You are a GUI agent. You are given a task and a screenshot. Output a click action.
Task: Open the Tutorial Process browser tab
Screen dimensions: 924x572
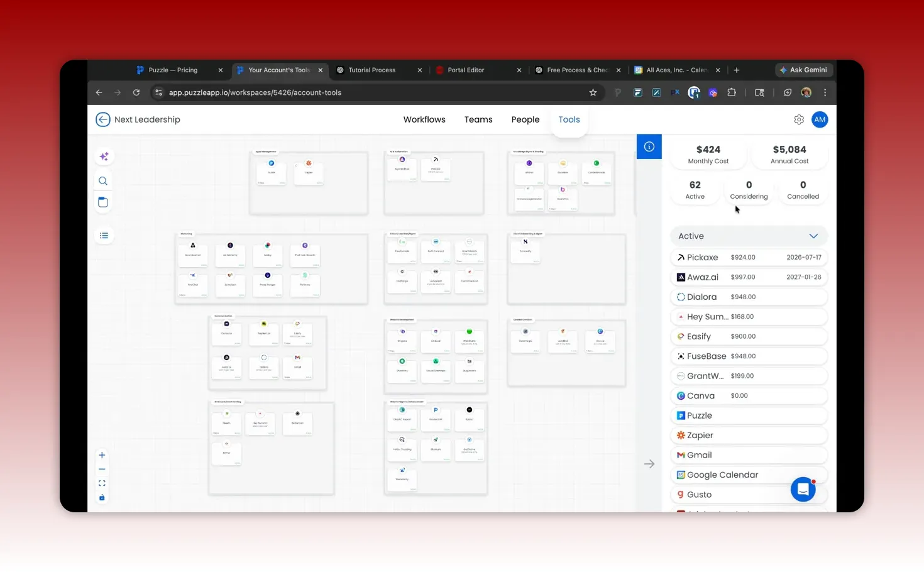point(372,70)
